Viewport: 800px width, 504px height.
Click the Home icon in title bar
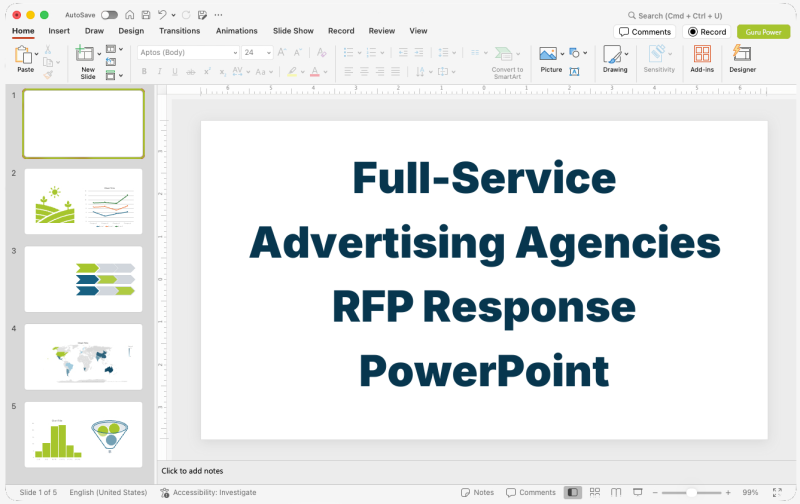[x=130, y=15]
